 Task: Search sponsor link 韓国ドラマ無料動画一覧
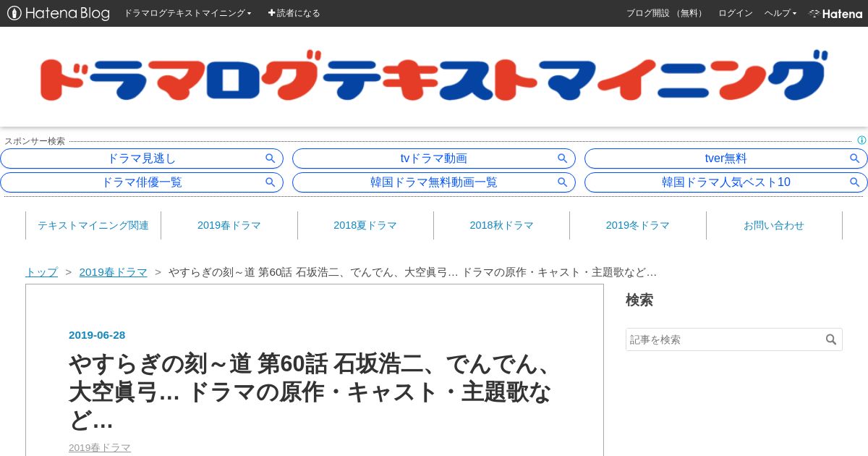(434, 182)
